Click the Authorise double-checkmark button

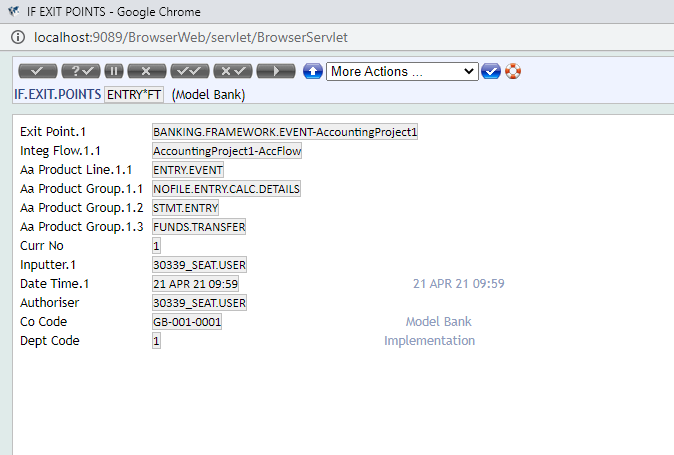coord(190,71)
